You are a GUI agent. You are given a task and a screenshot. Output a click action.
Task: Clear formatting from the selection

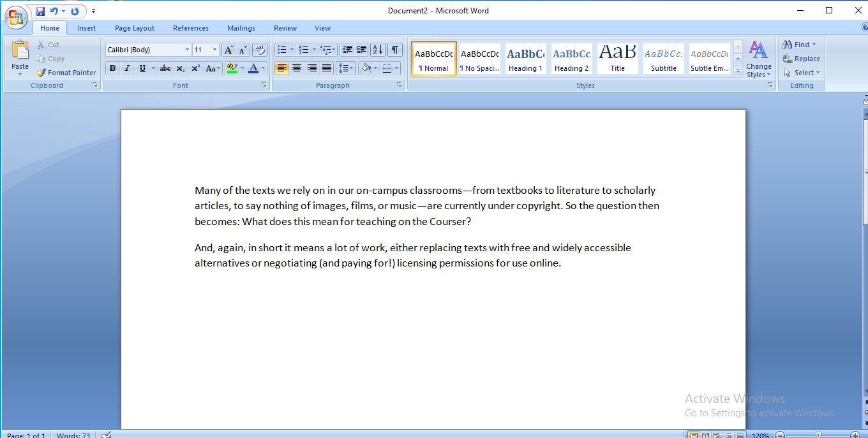point(260,50)
